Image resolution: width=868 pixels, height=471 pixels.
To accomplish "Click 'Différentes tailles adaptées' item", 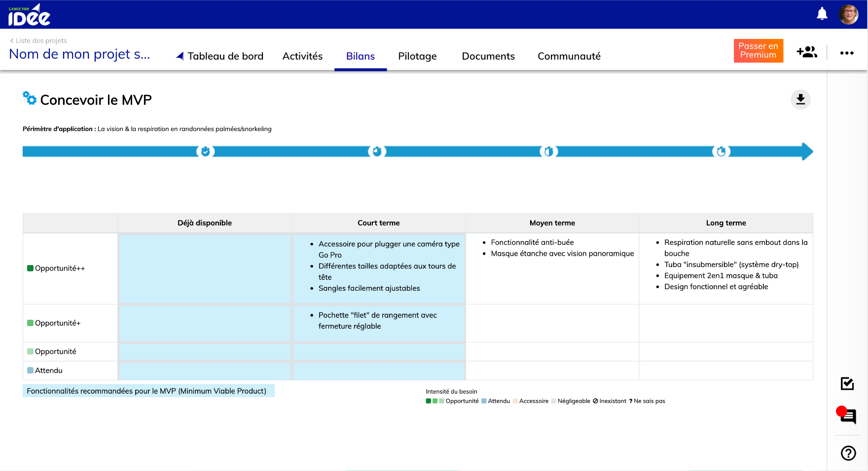I will (387, 271).
